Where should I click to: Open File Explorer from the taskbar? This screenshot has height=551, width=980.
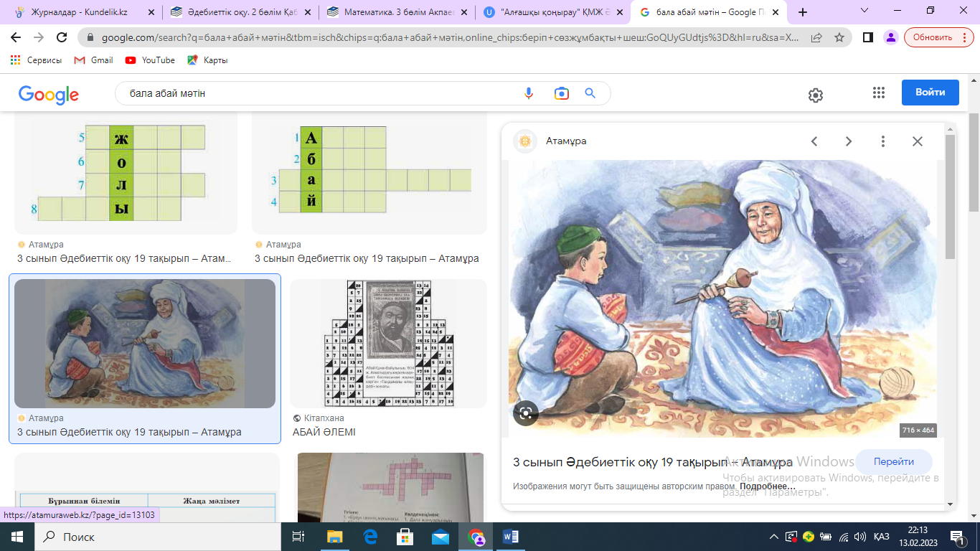335,537
